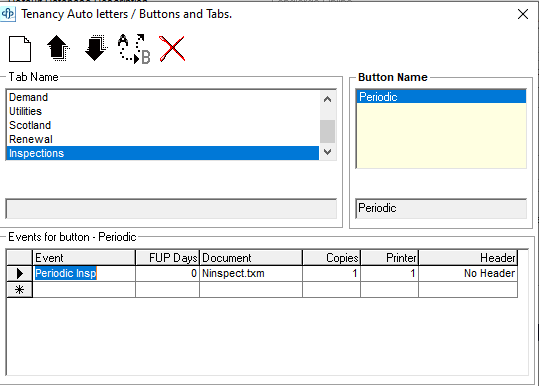
Task: Click the Tab Name list scroll-down arrow
Action: pyautogui.click(x=327, y=152)
